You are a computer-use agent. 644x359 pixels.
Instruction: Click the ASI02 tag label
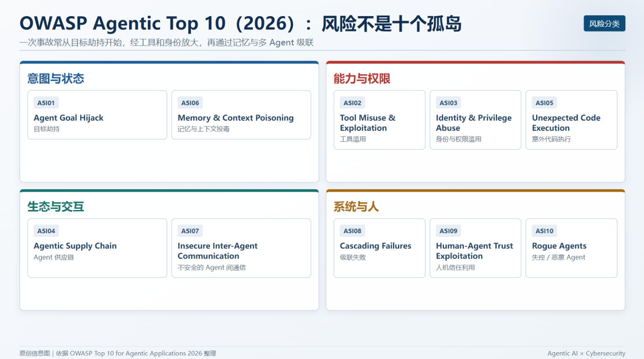pos(352,103)
